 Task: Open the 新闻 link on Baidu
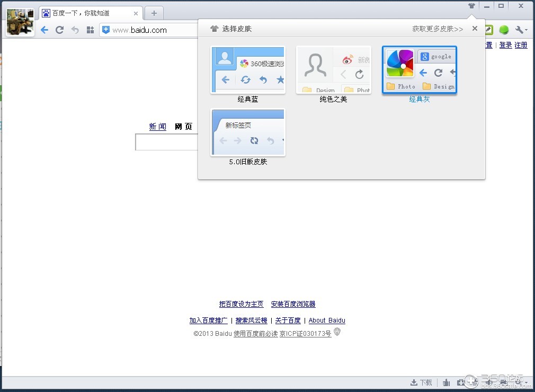158,127
